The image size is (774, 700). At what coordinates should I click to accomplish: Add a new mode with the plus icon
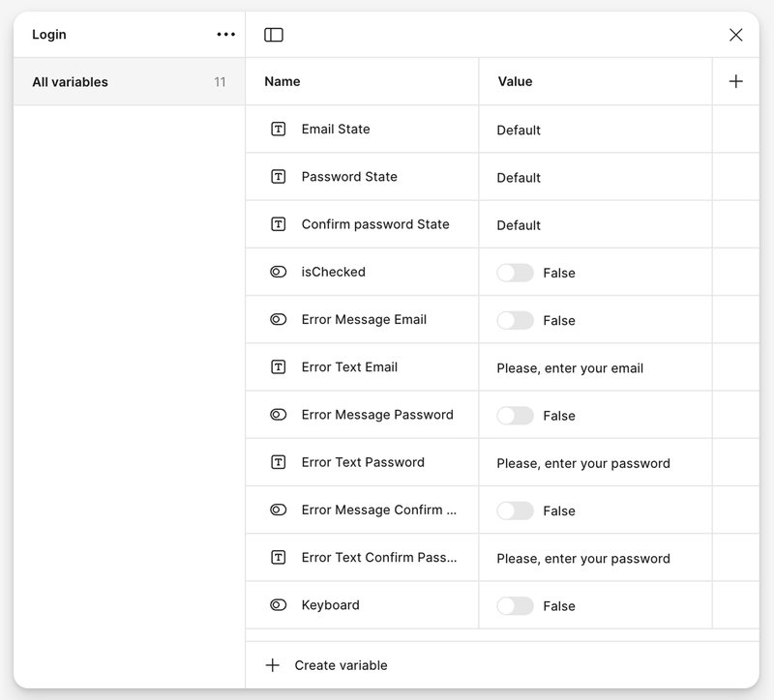coord(735,81)
